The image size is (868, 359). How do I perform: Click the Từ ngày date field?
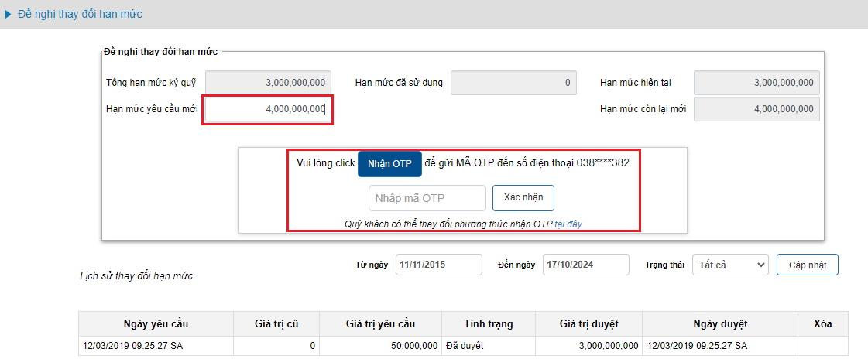coord(439,265)
